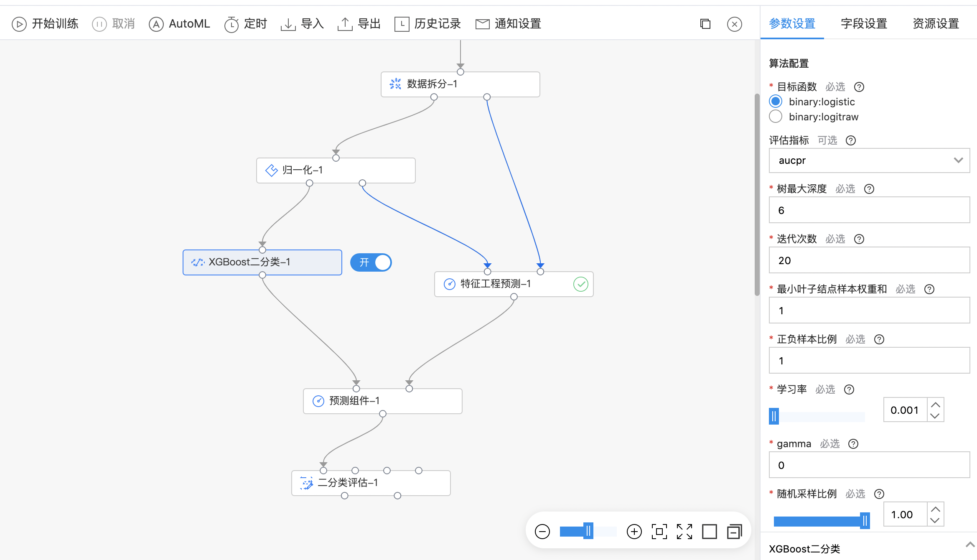Switch to 资源设置 tab
Image resolution: width=977 pixels, height=560 pixels.
[x=936, y=24]
